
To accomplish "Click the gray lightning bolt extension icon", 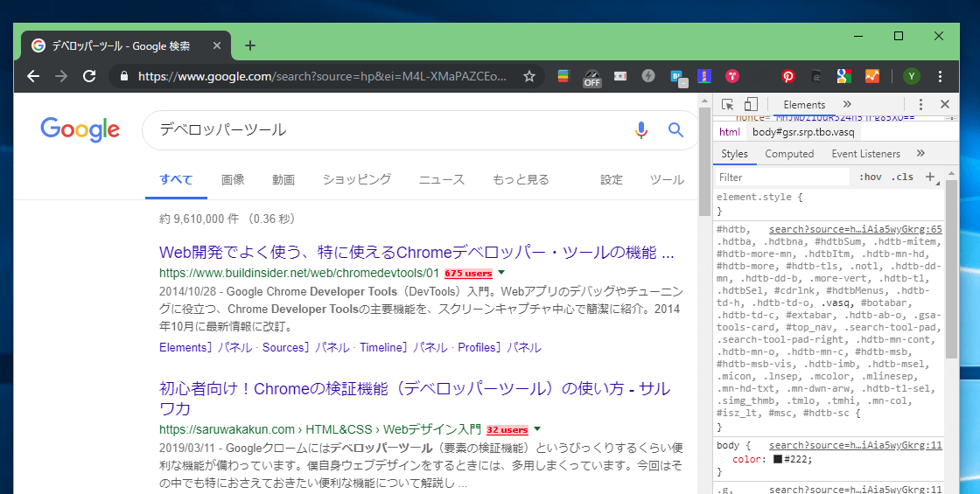I will click(x=648, y=76).
